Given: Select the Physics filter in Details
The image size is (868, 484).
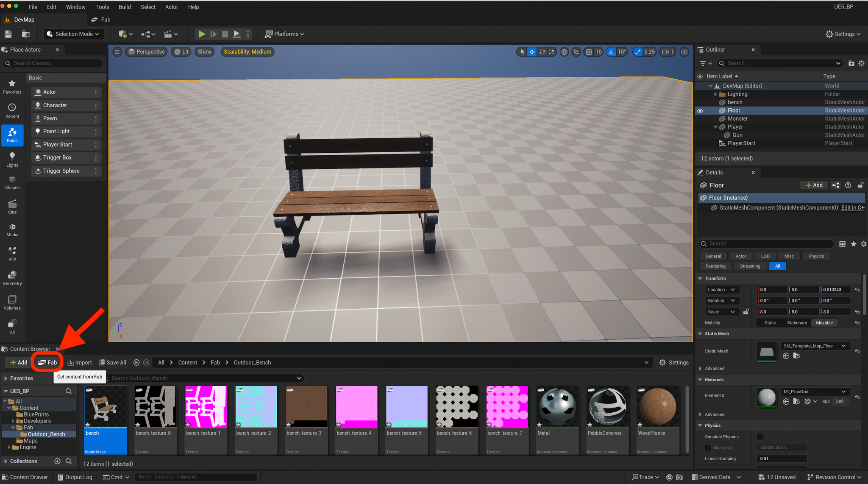Looking at the screenshot, I should pos(816,256).
